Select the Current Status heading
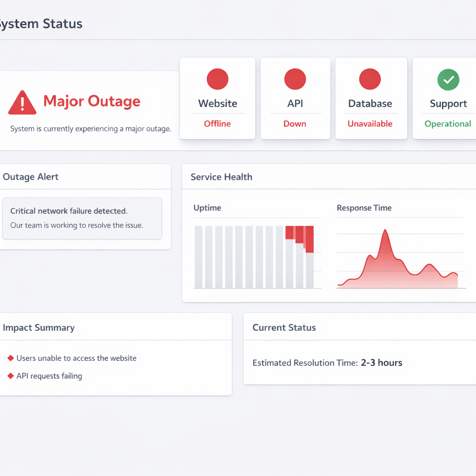This screenshot has height=476, width=476. click(x=284, y=327)
